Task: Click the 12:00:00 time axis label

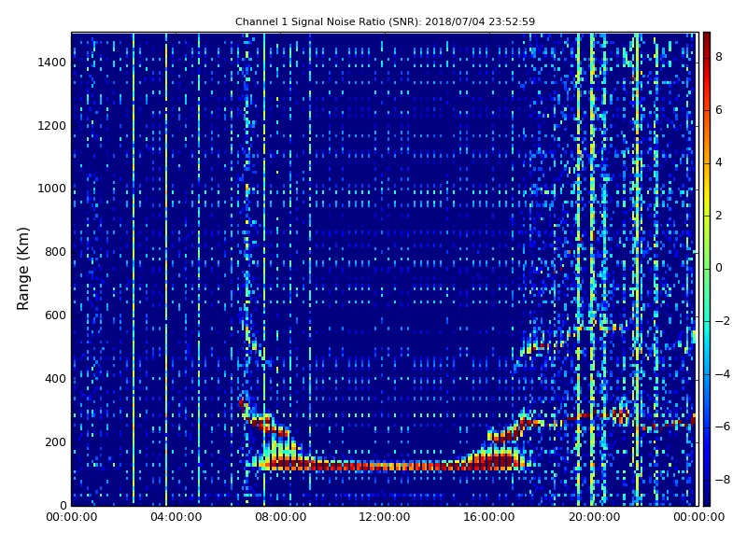Action: coord(385,517)
